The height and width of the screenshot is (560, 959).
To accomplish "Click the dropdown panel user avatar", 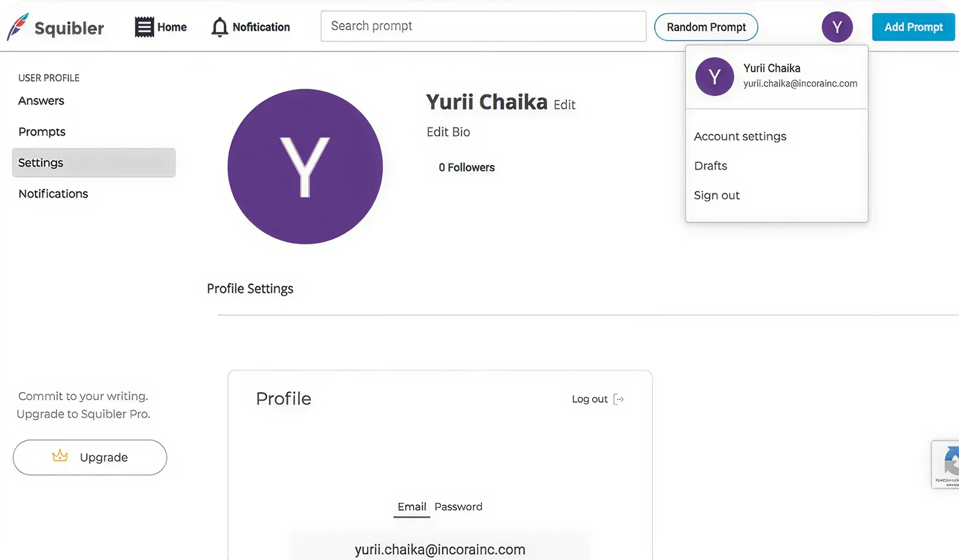I will pyautogui.click(x=714, y=76).
